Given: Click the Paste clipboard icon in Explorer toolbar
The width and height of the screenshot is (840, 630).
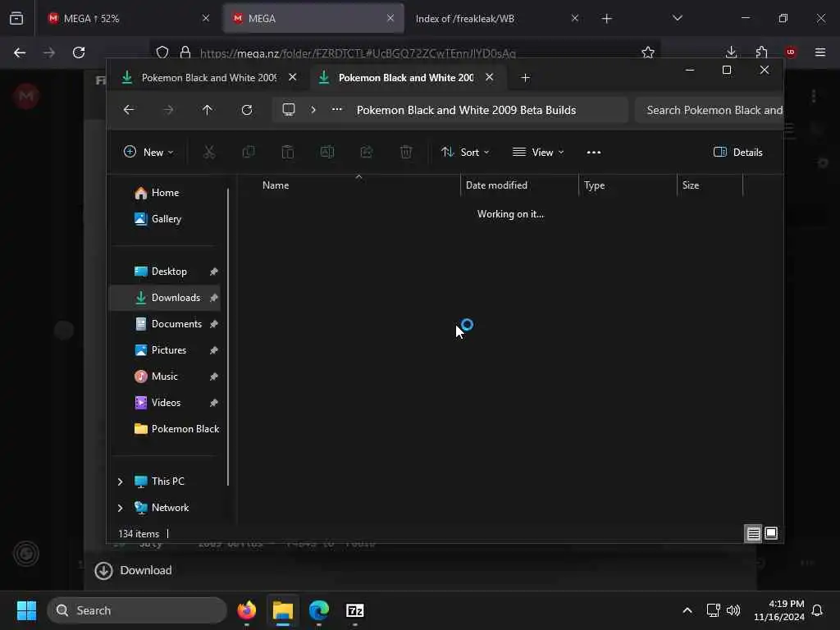Looking at the screenshot, I should click(288, 152).
